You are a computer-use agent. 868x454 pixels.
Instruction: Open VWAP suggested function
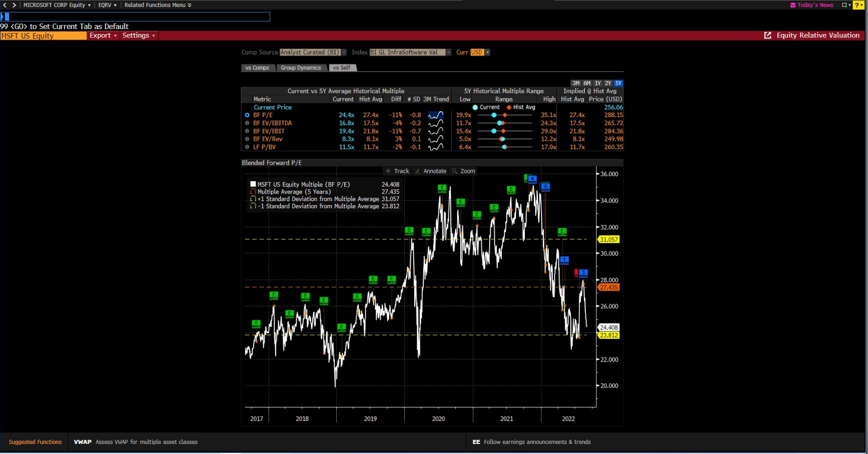pyautogui.click(x=136, y=442)
